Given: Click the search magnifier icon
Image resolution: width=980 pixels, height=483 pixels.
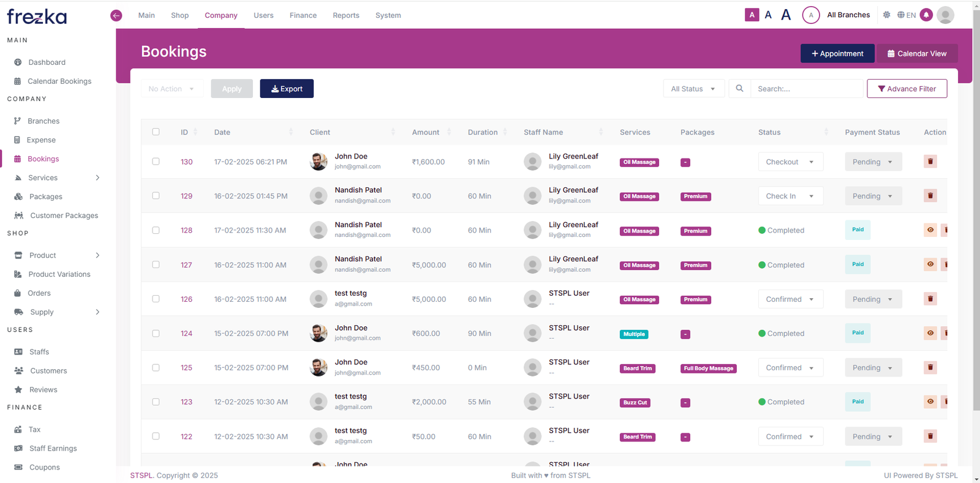Looking at the screenshot, I should pos(739,89).
